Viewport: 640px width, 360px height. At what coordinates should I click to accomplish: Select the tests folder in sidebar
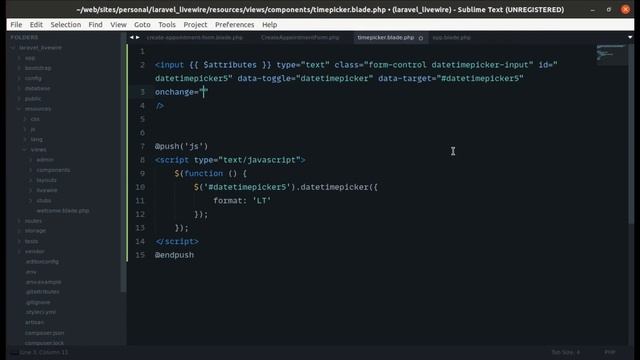coord(31,241)
